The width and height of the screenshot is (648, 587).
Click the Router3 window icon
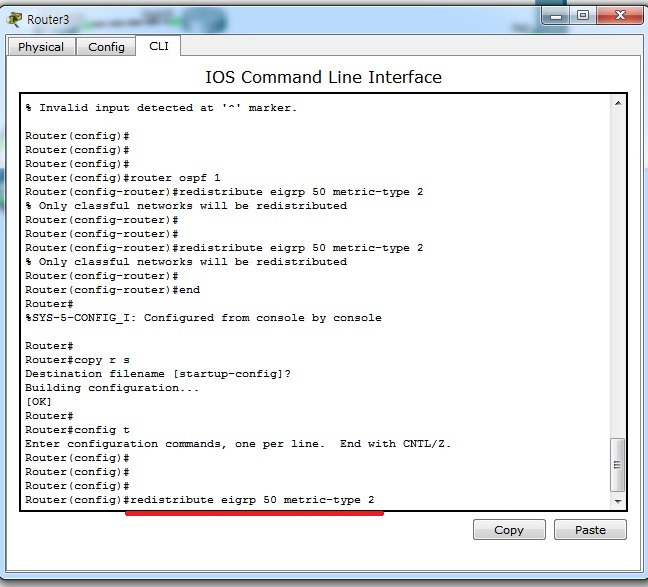pos(15,19)
